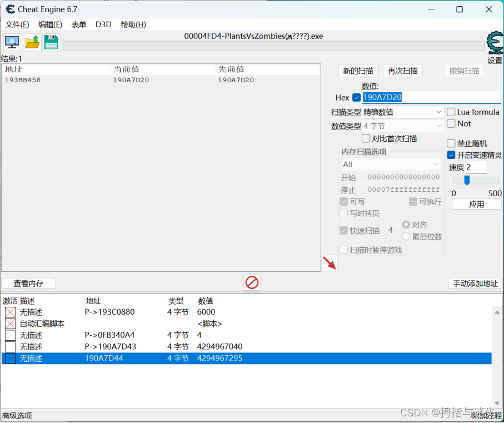This screenshot has width=504, height=423.
Task: Click address P->0FB340A4 in list
Action: point(109,335)
